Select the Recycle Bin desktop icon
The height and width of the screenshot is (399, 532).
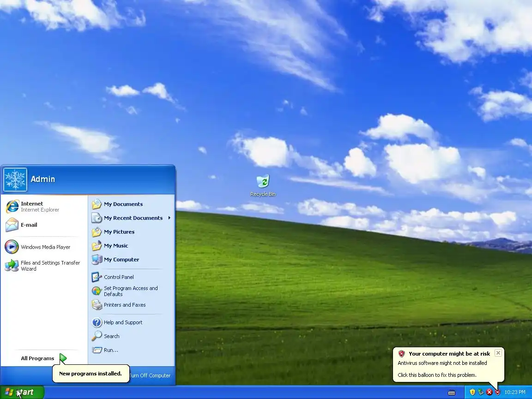pos(263,186)
